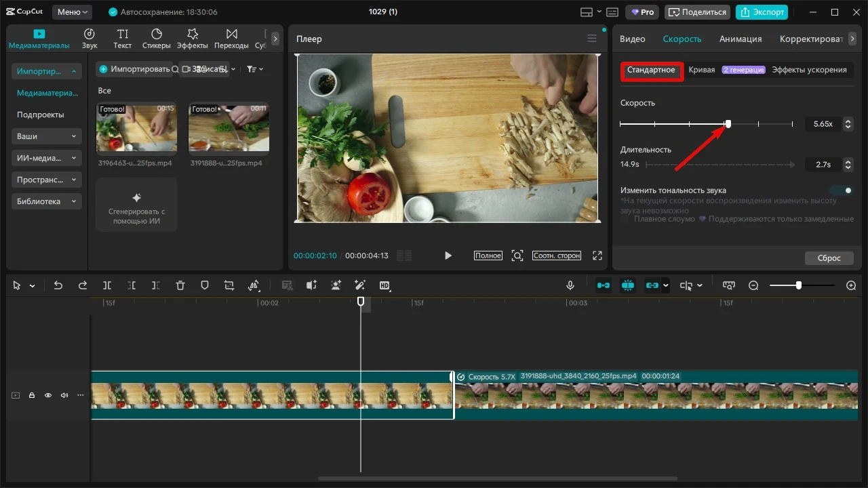Screen dimensions: 868x488
Task: Click the microphone voice-over record icon
Action: (x=570, y=285)
